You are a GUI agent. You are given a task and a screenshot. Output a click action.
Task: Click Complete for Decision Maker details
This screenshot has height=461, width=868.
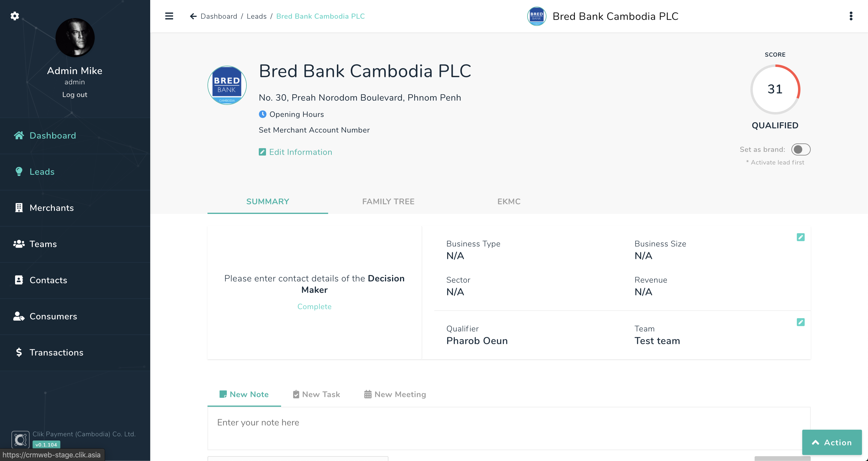[314, 306]
